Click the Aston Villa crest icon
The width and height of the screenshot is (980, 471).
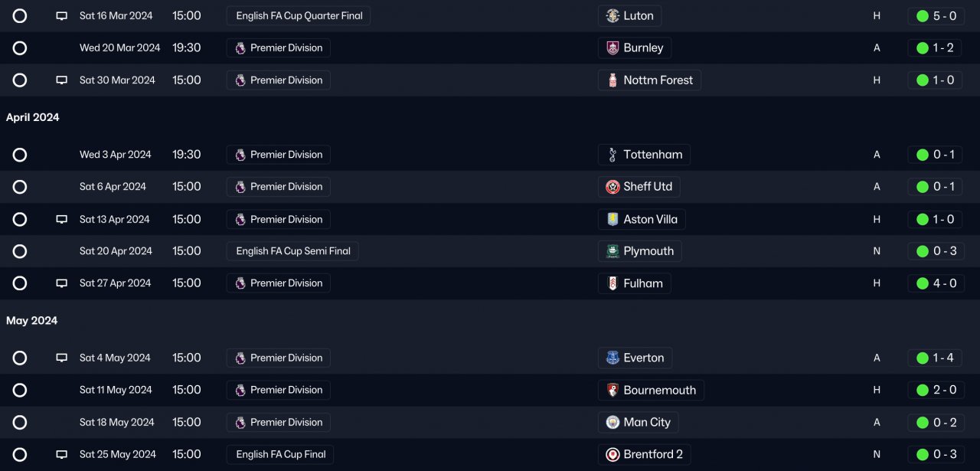click(612, 220)
